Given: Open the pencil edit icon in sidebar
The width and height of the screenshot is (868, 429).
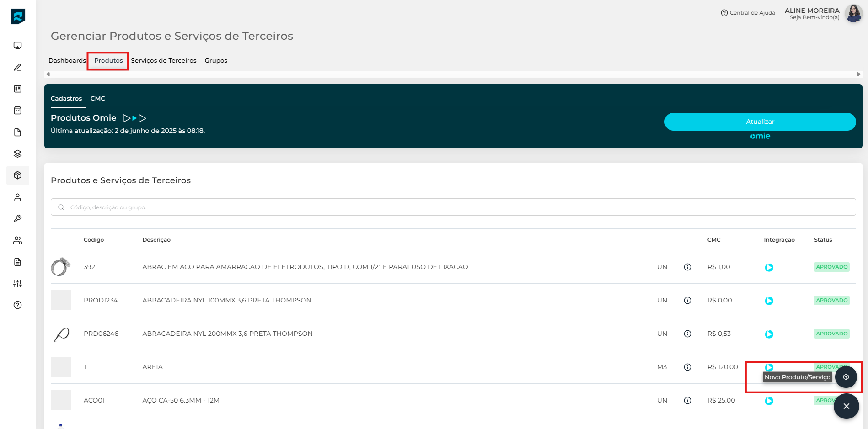Looking at the screenshot, I should point(18,68).
